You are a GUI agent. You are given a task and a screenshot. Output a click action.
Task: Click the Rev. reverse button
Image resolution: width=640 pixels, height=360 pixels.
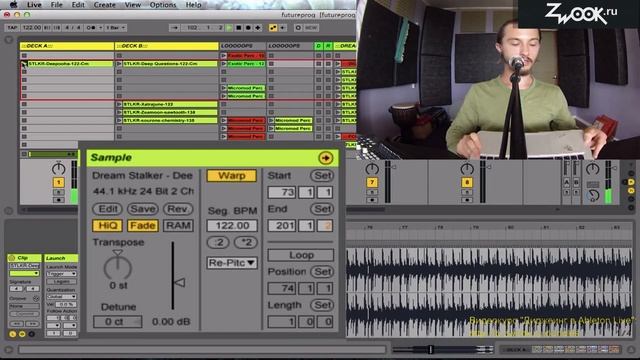point(178,209)
